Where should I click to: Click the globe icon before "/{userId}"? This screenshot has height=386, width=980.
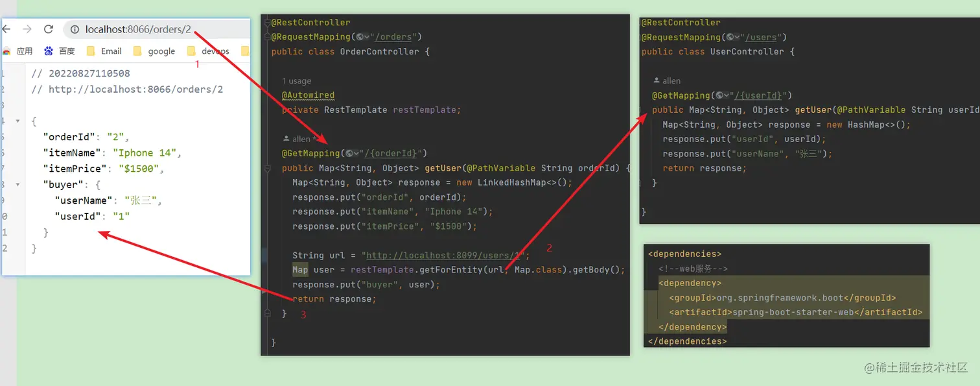pyautogui.click(x=719, y=95)
